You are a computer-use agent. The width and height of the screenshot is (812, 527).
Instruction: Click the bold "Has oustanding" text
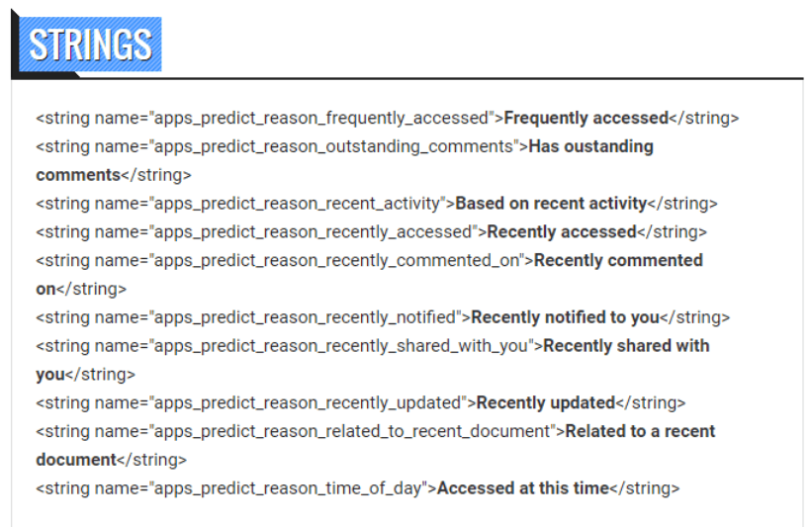click(591, 146)
